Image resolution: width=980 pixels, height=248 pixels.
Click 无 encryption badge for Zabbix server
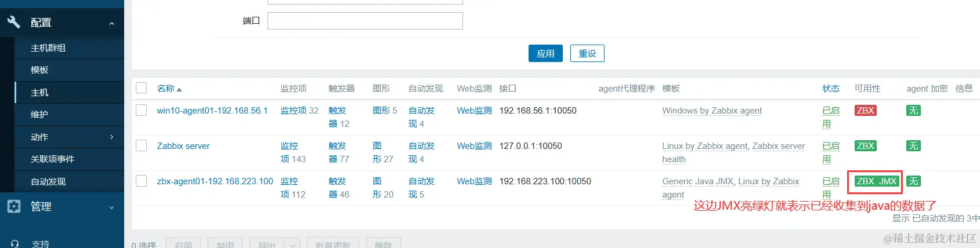click(913, 146)
